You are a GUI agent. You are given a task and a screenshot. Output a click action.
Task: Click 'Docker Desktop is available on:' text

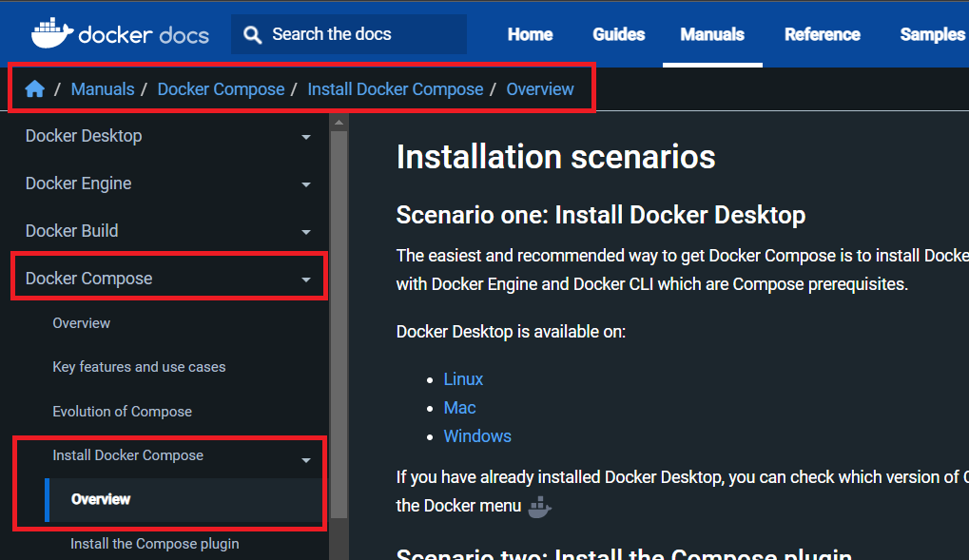point(511,332)
